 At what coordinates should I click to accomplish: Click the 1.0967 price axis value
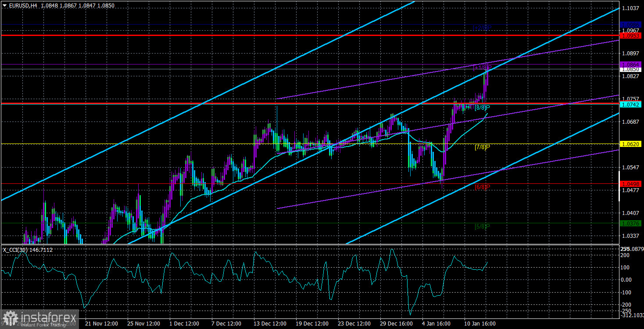[631, 30]
